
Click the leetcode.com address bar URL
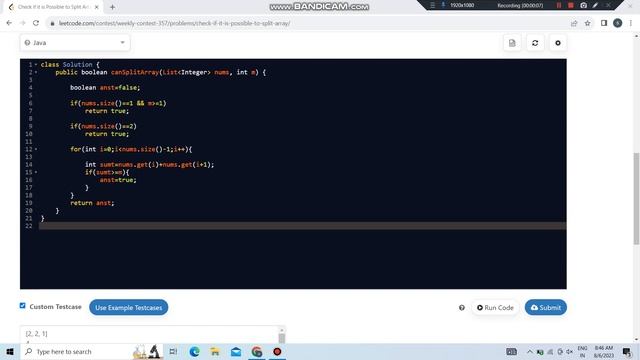tap(174, 23)
